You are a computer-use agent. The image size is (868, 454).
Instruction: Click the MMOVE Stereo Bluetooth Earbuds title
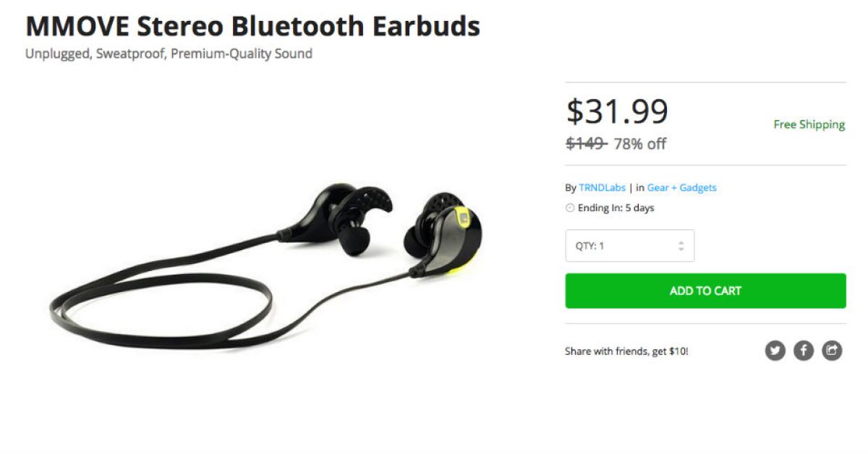point(252,26)
